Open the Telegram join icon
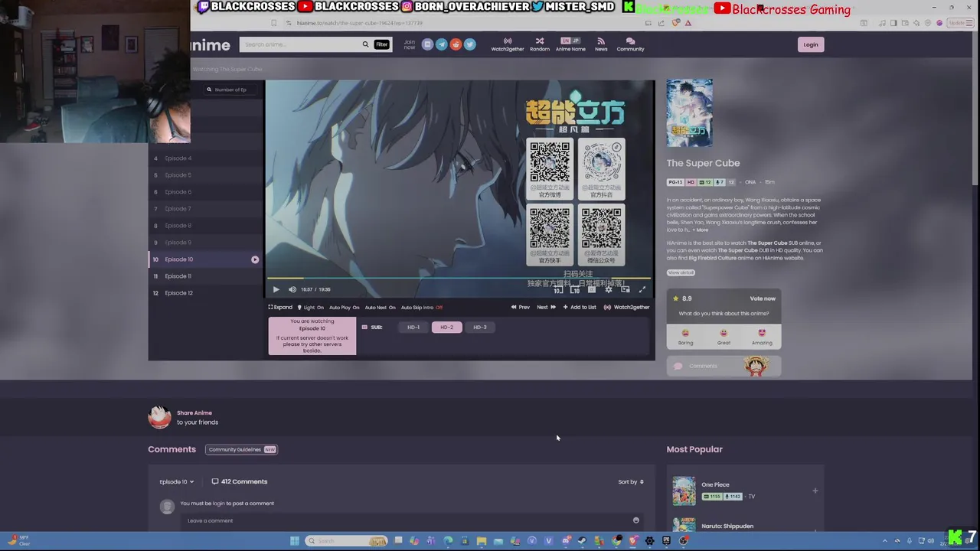 [442, 44]
